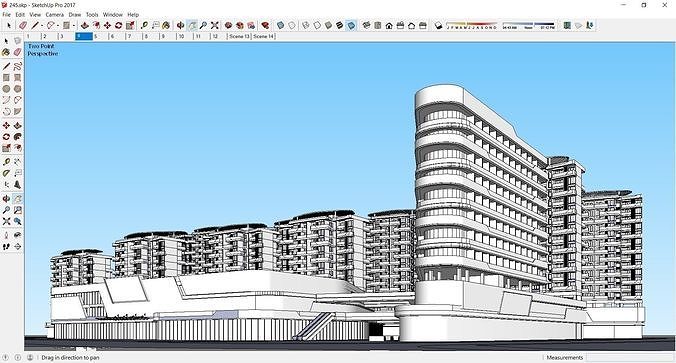Open the Edit menu

point(20,15)
